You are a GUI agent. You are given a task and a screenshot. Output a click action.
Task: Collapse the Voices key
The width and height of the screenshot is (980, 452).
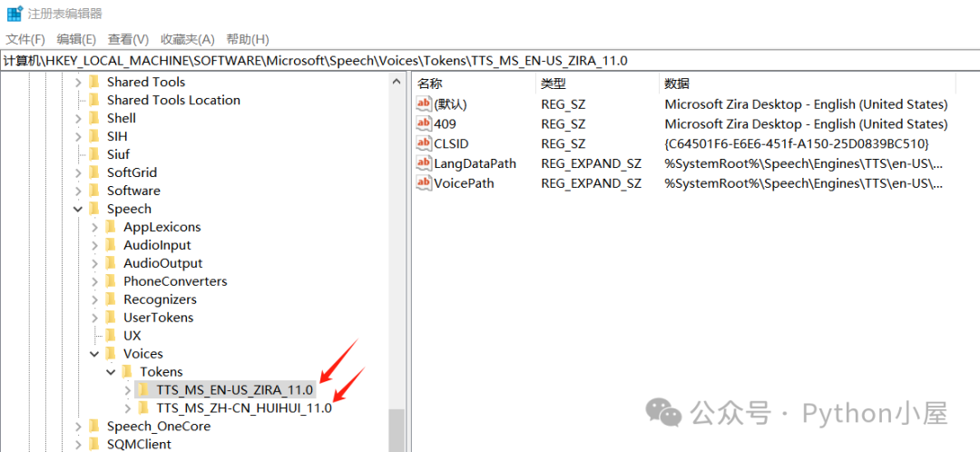94,354
